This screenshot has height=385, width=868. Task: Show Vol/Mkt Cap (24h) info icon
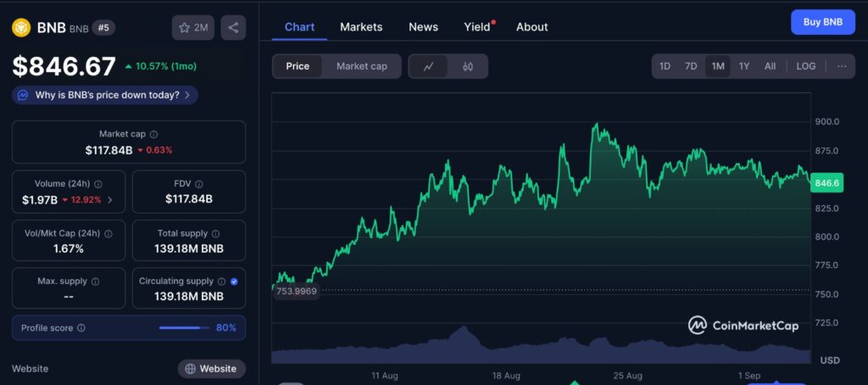point(108,234)
